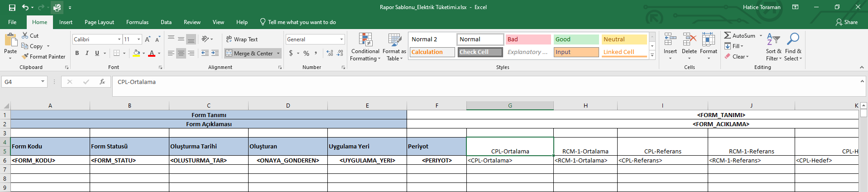The image size is (868, 192).
Task: Click the Save icon in title bar
Action: [x=12, y=7]
